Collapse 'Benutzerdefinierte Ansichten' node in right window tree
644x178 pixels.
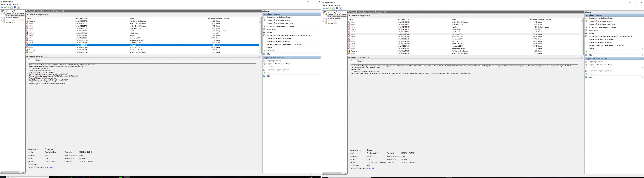[x=324, y=14]
